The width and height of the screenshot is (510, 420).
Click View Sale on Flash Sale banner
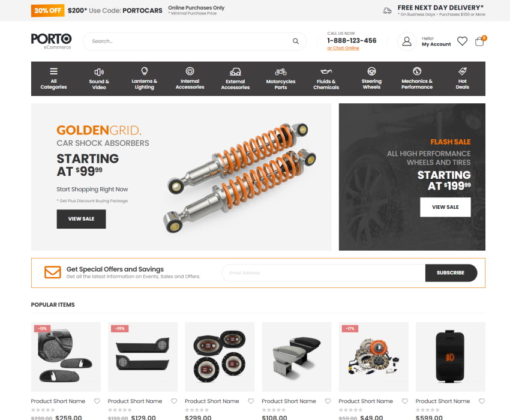pos(445,207)
